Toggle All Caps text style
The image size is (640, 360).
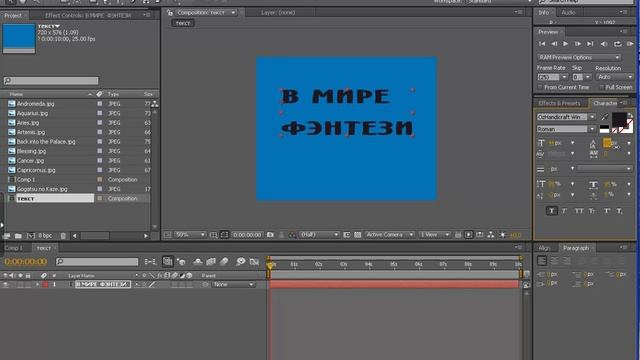pyautogui.click(x=579, y=211)
